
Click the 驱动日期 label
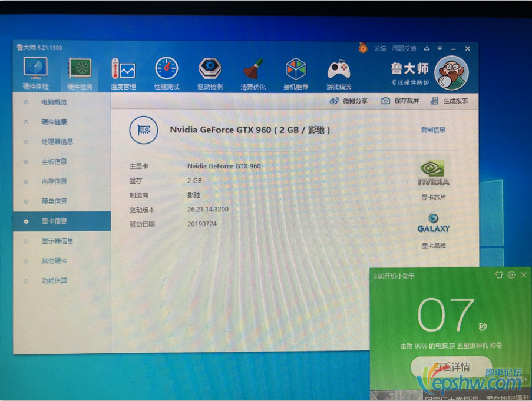coord(142,224)
